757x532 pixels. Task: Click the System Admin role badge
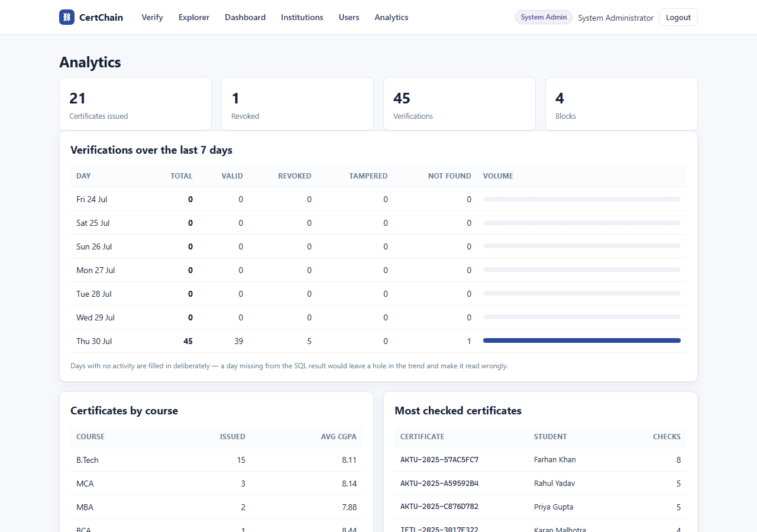(x=544, y=17)
